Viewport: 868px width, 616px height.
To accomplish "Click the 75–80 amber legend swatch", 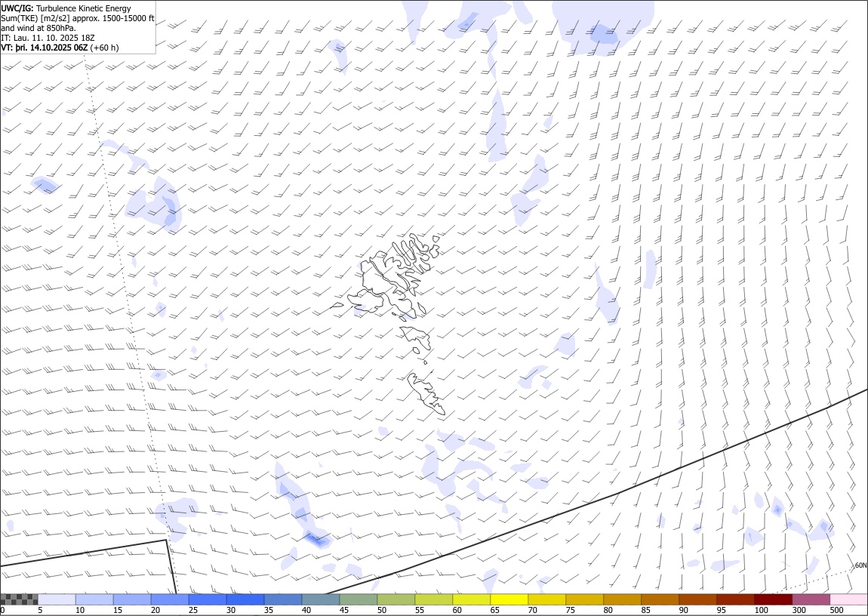I will point(585,599).
